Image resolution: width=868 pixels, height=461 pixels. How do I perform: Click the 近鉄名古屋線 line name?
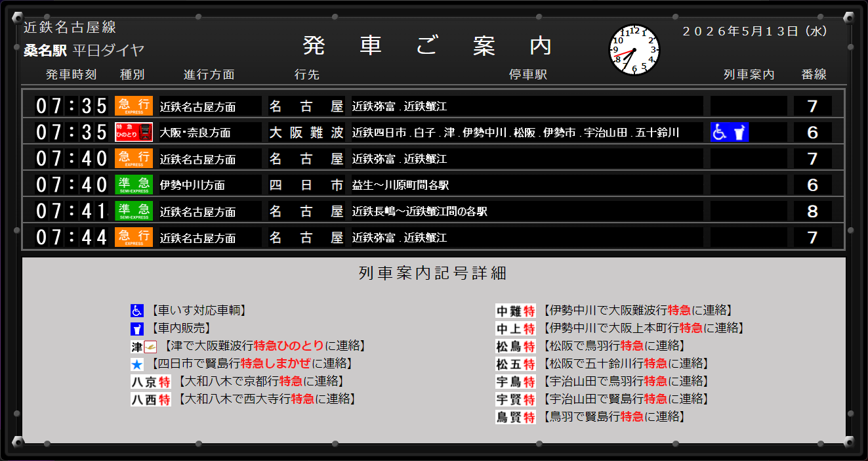coord(70,28)
